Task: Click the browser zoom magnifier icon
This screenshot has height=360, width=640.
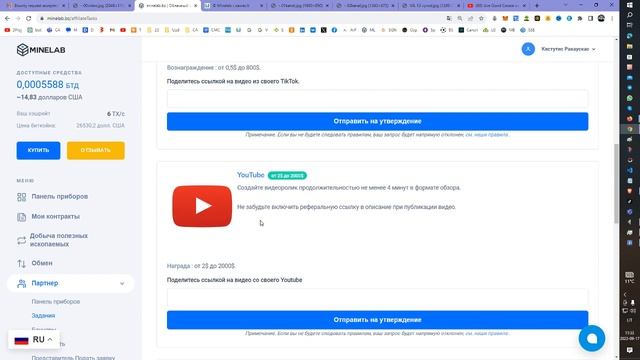Action: (460, 18)
